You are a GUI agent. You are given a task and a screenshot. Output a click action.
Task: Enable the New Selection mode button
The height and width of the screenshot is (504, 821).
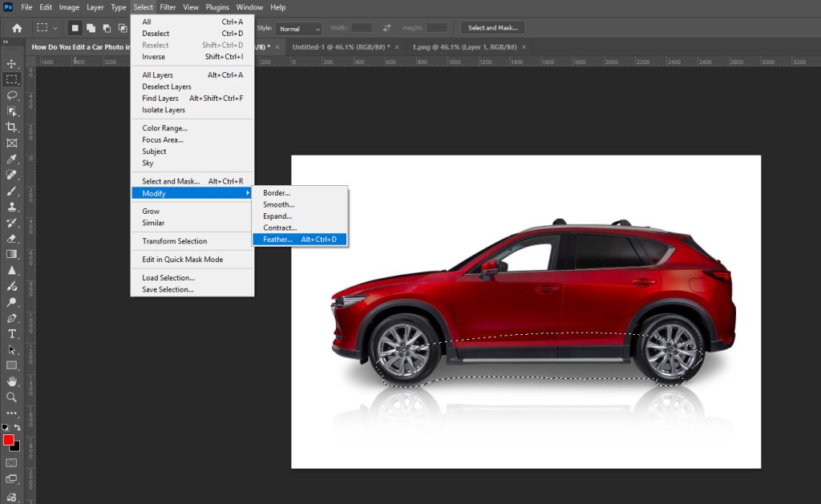75,28
